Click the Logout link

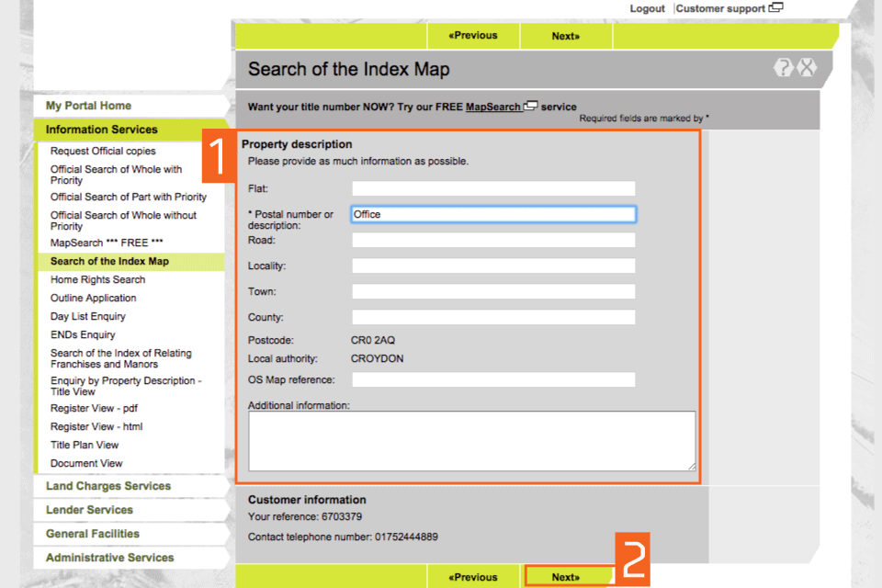[647, 8]
